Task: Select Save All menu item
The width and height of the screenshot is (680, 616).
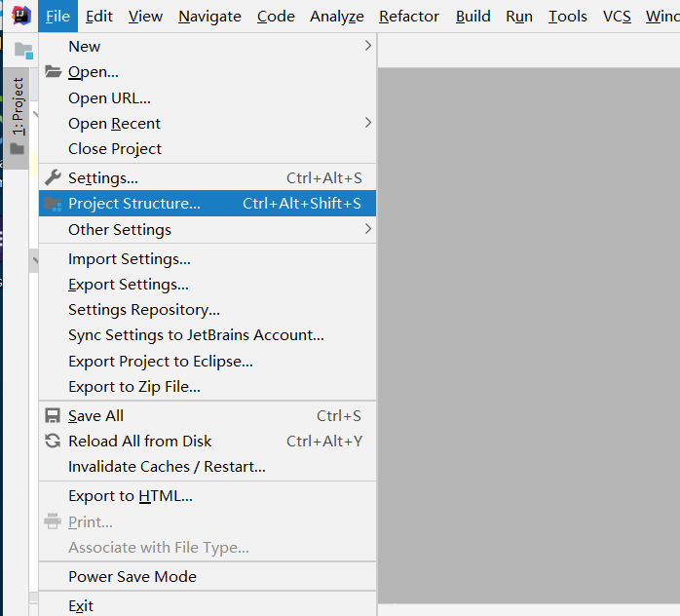Action: pyautogui.click(x=208, y=415)
